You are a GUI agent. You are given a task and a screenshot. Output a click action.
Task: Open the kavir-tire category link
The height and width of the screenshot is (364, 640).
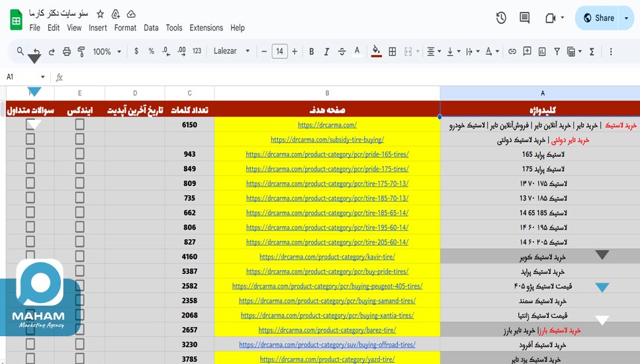coord(328,257)
